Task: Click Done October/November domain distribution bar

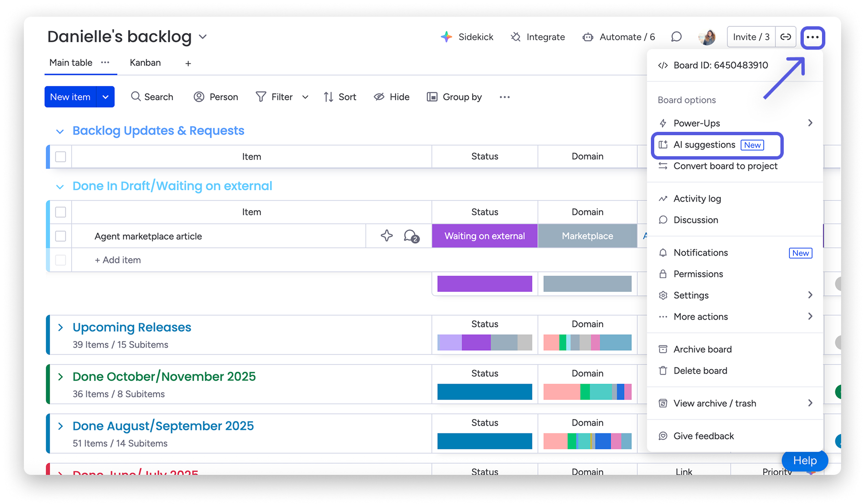Action: [587, 392]
